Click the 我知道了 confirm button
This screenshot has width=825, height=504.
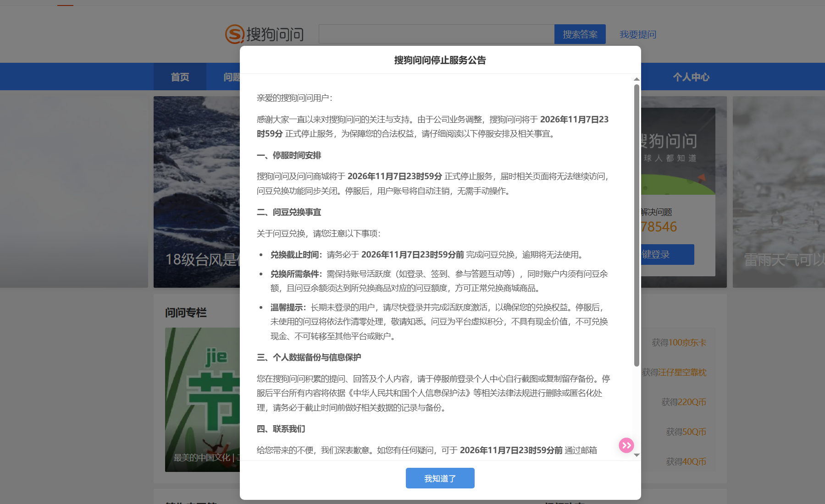pyautogui.click(x=440, y=478)
